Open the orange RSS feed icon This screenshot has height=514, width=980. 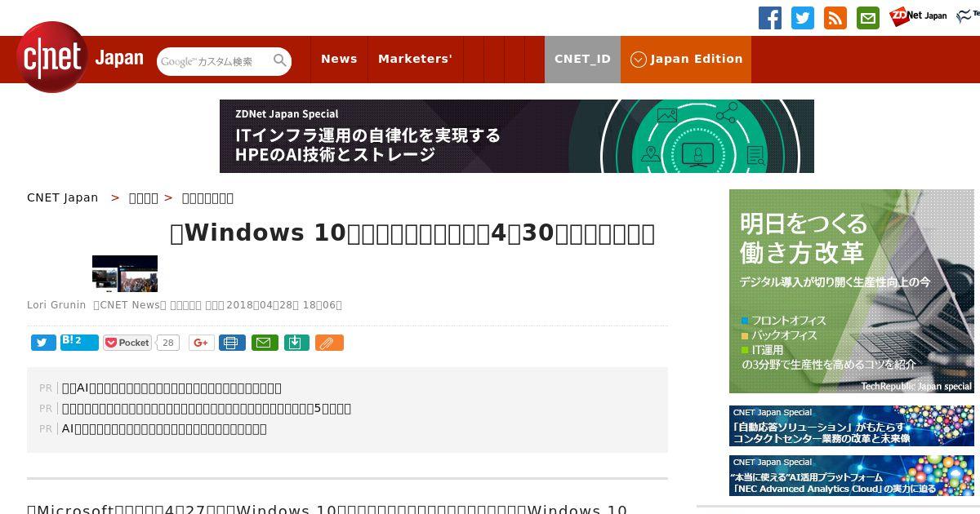pyautogui.click(x=835, y=18)
